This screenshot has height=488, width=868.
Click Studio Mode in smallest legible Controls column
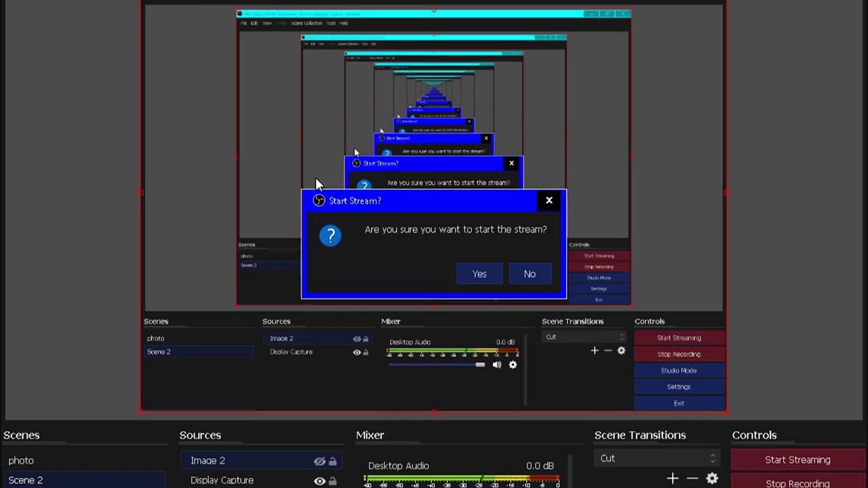coord(599,278)
